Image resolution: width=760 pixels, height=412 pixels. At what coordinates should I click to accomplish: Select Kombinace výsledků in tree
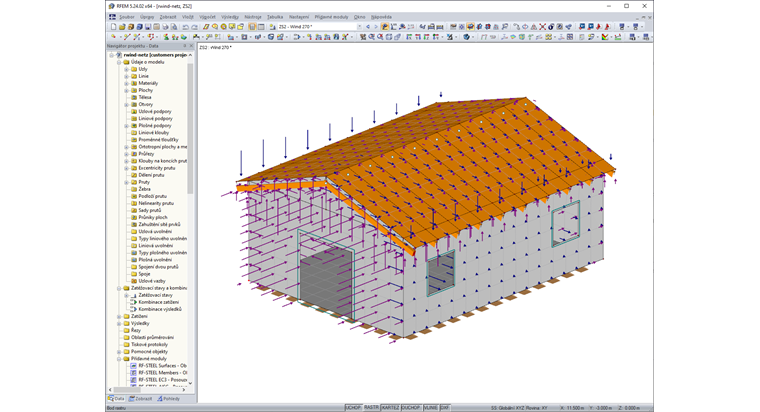(160, 309)
